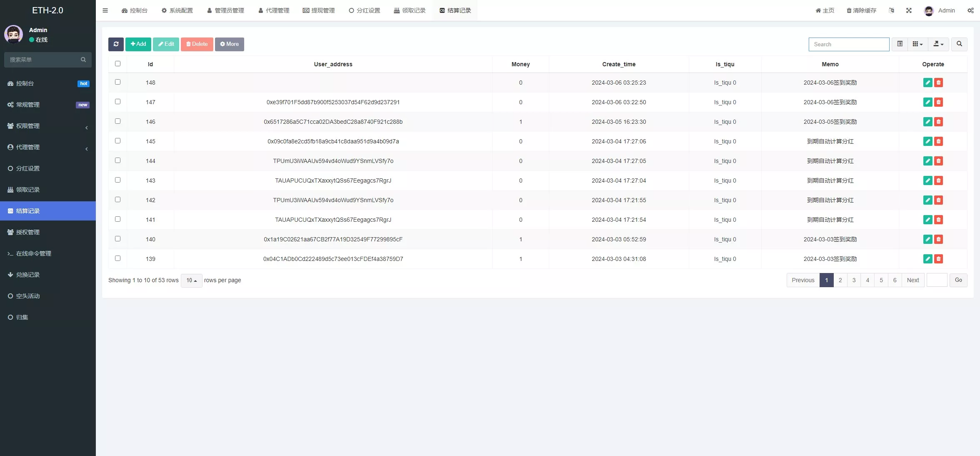Open the rows per page dropdown
The width and height of the screenshot is (980, 456).
coord(191,281)
